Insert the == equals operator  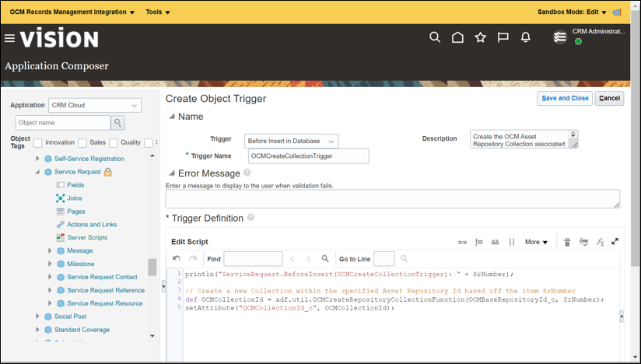tap(462, 242)
